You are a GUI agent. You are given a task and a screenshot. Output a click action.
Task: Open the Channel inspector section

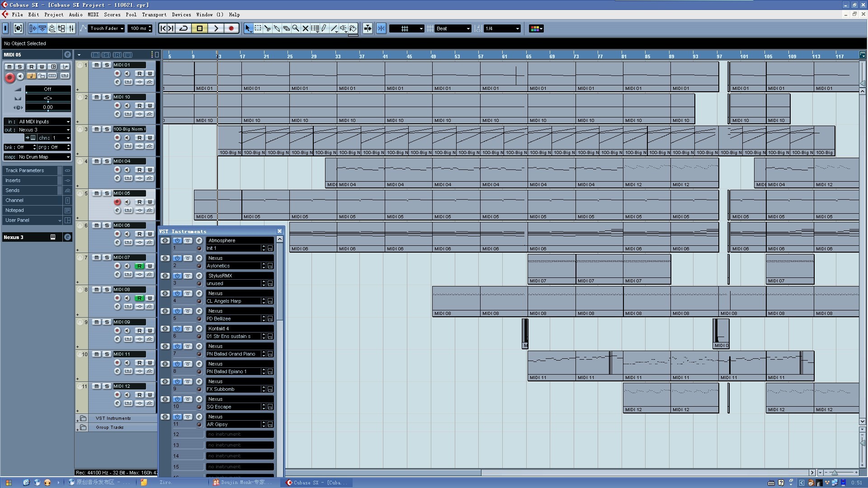[32, 200]
